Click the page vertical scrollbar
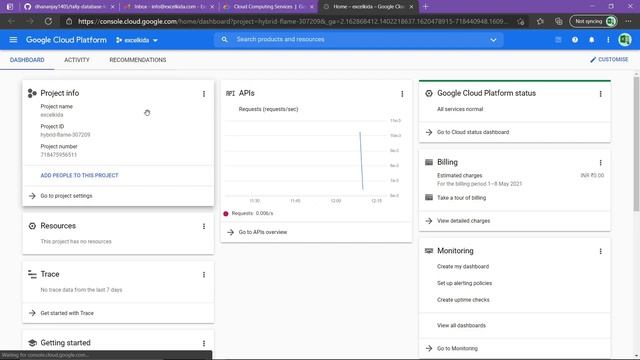 click(636, 143)
